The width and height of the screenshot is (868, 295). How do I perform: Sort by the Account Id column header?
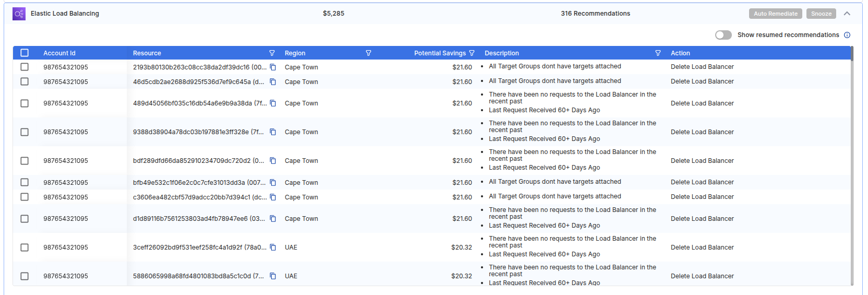point(59,53)
